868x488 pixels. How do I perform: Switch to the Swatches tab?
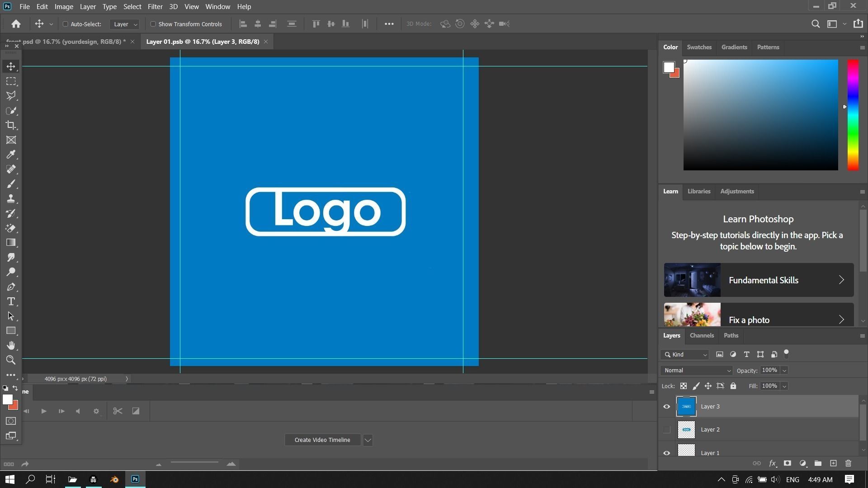(x=698, y=47)
